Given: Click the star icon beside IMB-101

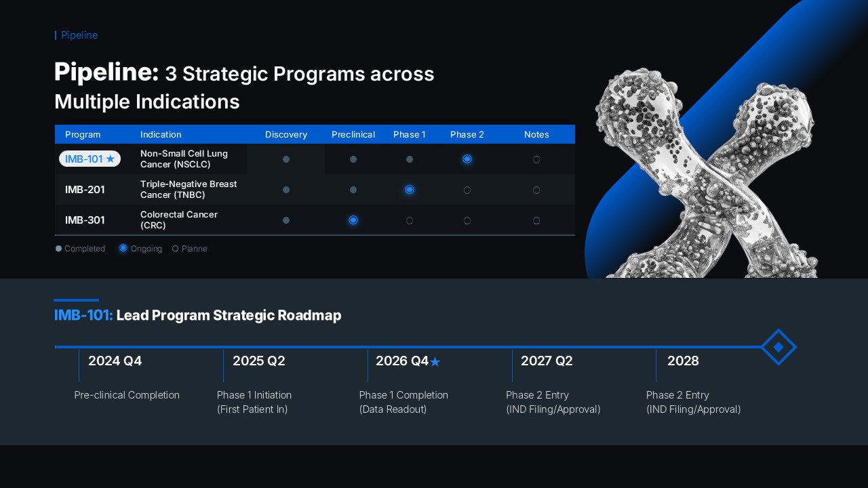Looking at the screenshot, I should pyautogui.click(x=111, y=159).
